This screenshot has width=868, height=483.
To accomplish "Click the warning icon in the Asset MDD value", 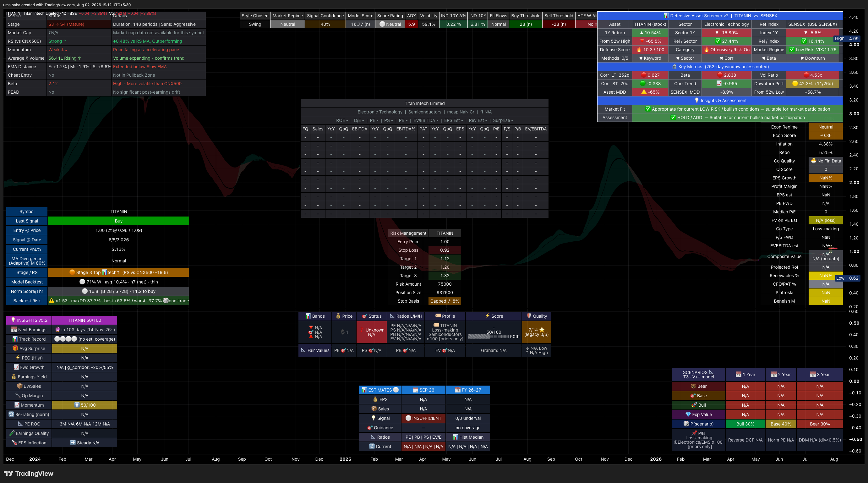I will point(644,92).
